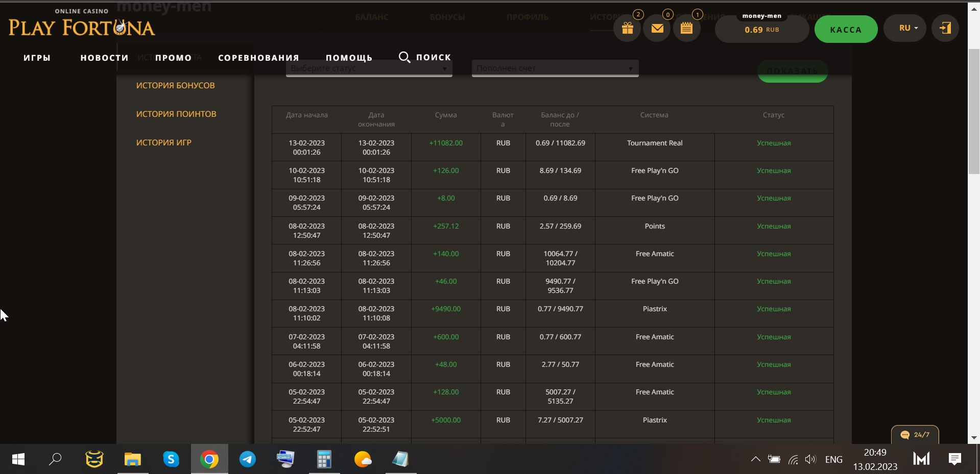The width and height of the screenshot is (980, 474).
Task: Open the envelope messages icon
Action: point(657,29)
